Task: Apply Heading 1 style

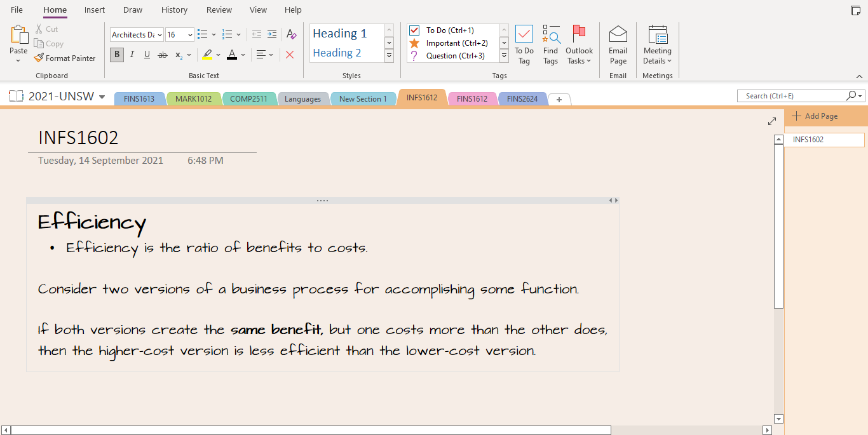Action: [x=347, y=34]
